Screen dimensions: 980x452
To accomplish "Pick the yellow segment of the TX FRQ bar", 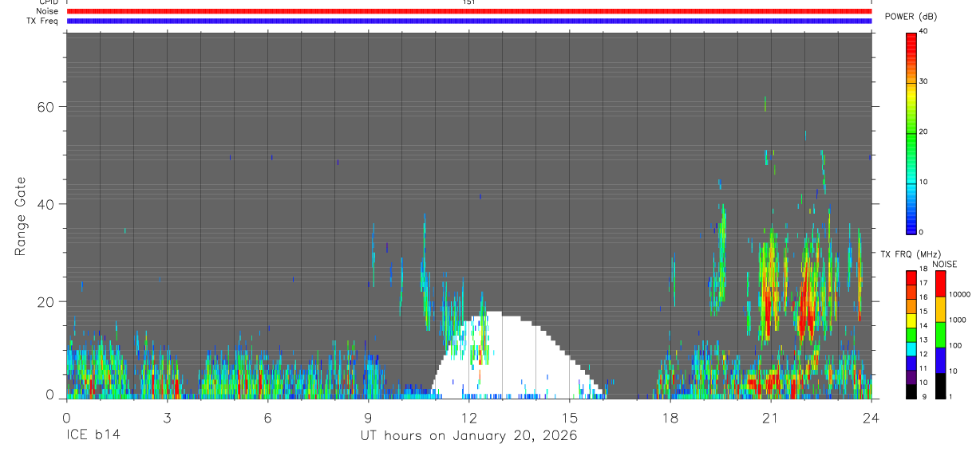I will point(911,320).
